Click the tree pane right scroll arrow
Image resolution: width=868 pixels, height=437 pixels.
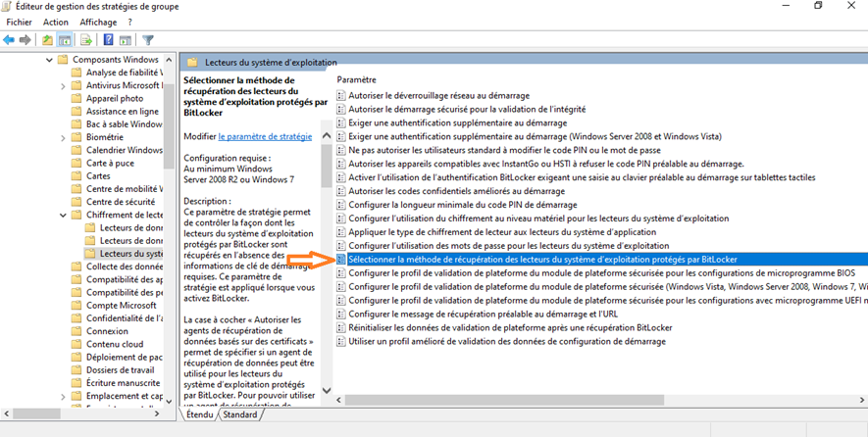(157, 413)
